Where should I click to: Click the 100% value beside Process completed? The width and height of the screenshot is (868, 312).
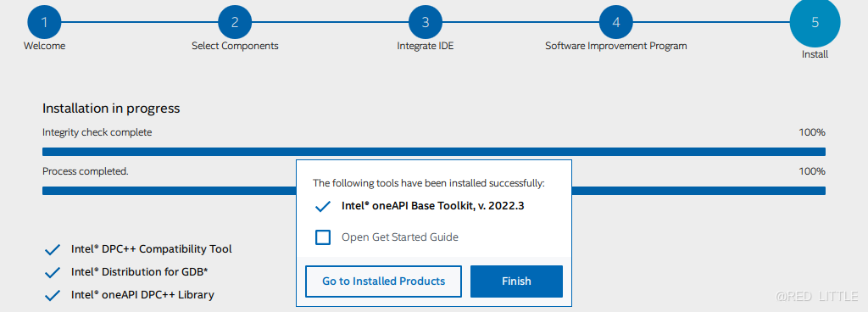coord(812,171)
